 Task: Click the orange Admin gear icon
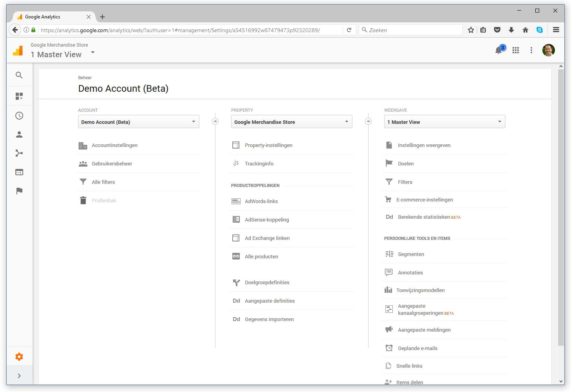(19, 357)
